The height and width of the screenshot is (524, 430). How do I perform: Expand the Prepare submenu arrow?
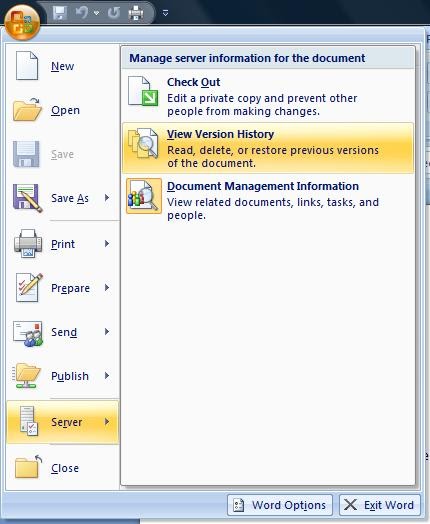(x=107, y=288)
